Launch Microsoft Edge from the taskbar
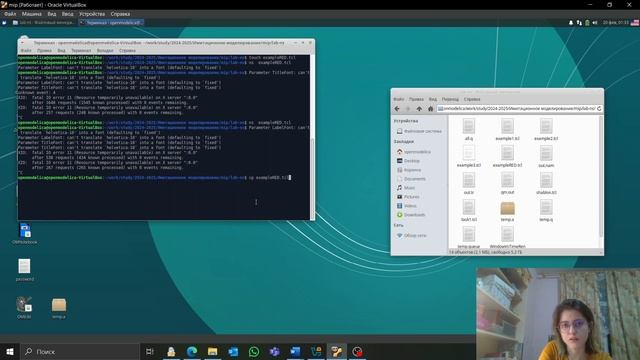This screenshot has width=640, height=360. point(192,351)
